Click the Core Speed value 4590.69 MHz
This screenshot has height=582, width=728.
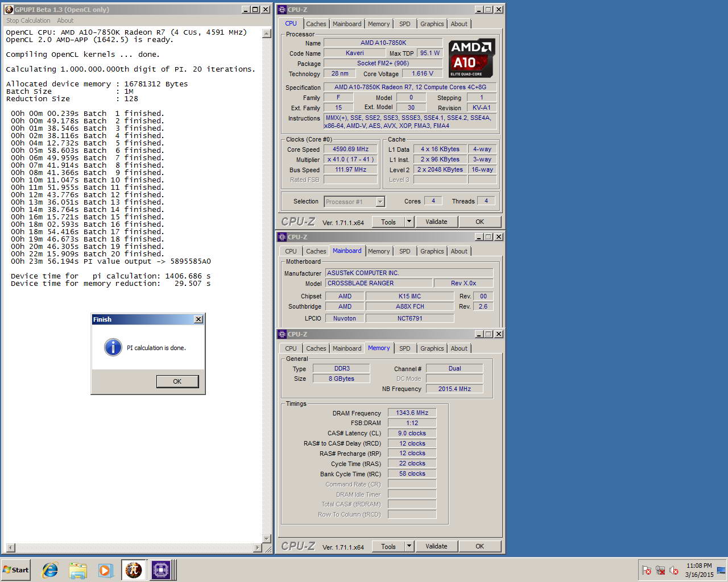tap(351, 149)
